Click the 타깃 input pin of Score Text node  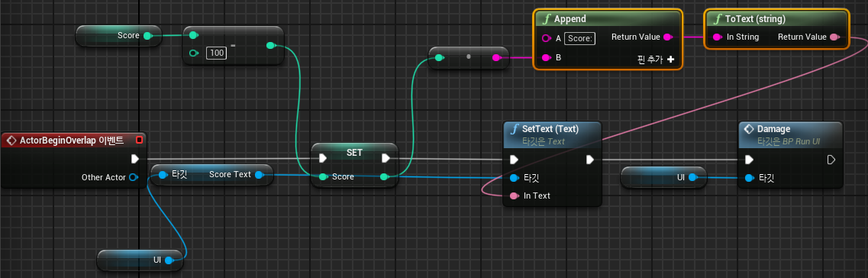[163, 175]
